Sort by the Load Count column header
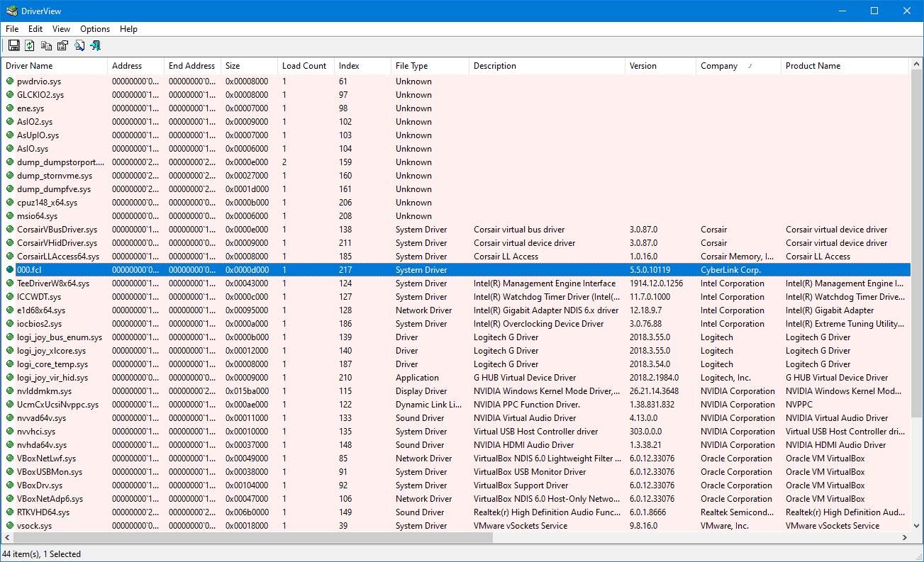 pos(304,66)
